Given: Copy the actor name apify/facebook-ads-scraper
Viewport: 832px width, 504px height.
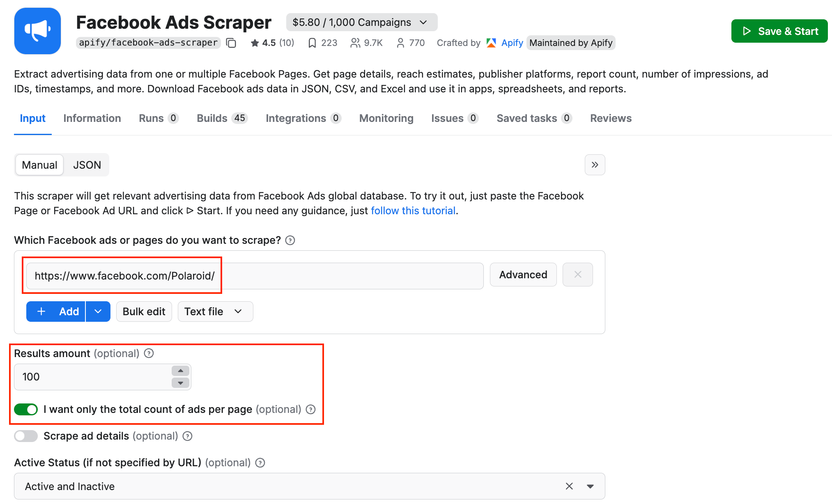Looking at the screenshot, I should (231, 43).
